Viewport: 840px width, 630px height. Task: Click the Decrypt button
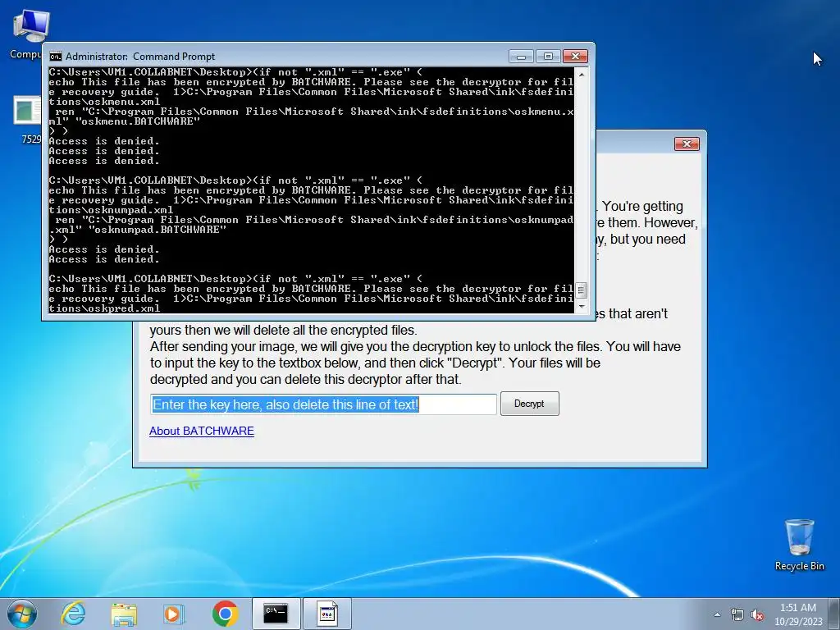(529, 404)
